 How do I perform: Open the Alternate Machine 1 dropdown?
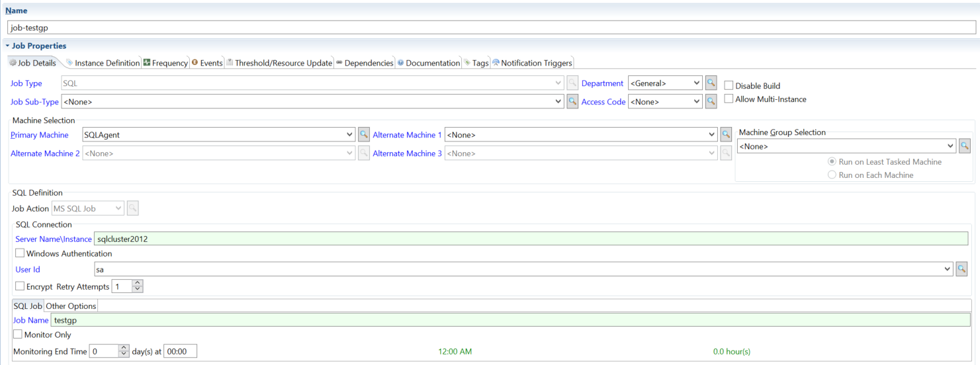(712, 135)
